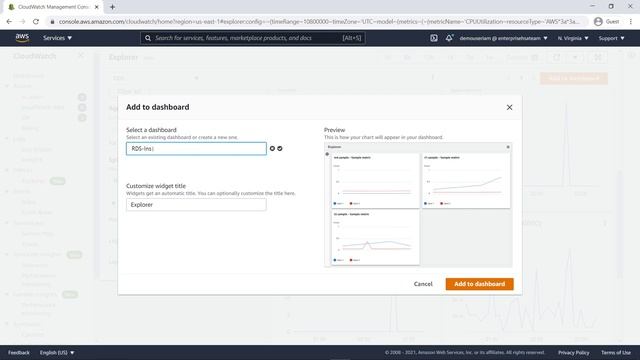Viewport: 640px width, 360px height.
Task: Click the first sample chart in the preview
Action: [375, 180]
